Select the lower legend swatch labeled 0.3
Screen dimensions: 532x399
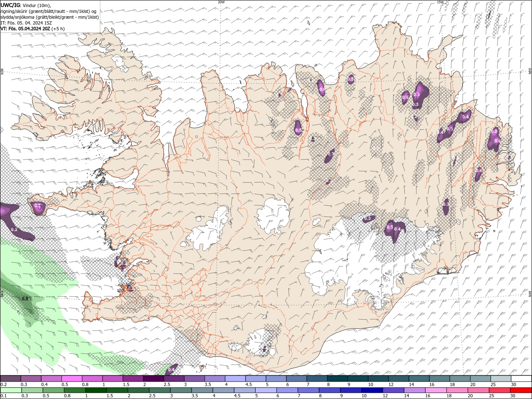tap(32, 390)
